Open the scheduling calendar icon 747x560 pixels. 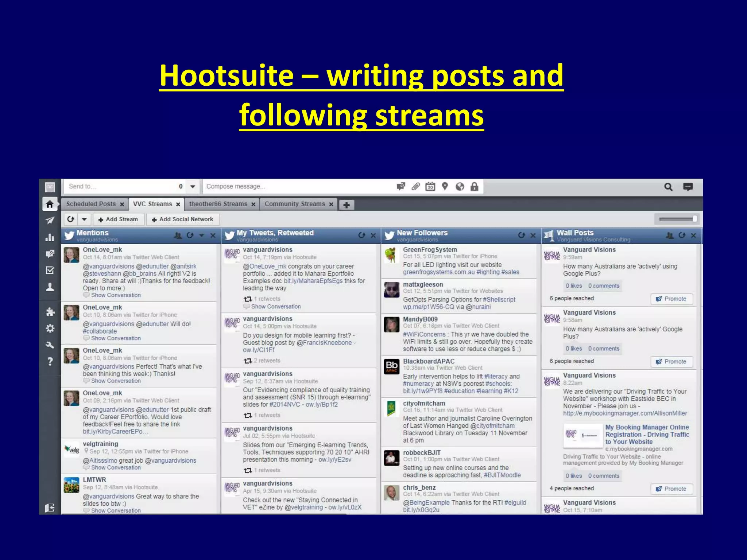[430, 187]
